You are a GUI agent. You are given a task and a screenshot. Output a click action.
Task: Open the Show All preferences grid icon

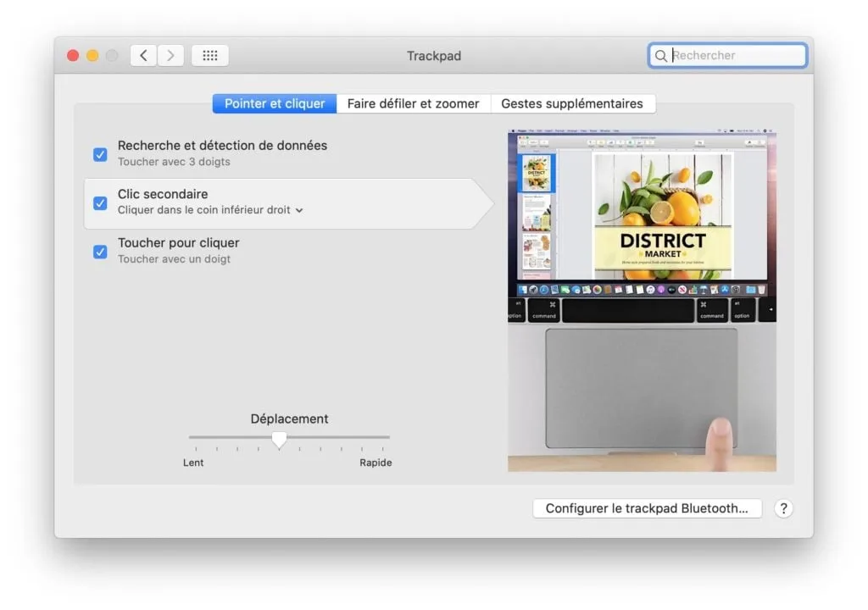coord(209,55)
